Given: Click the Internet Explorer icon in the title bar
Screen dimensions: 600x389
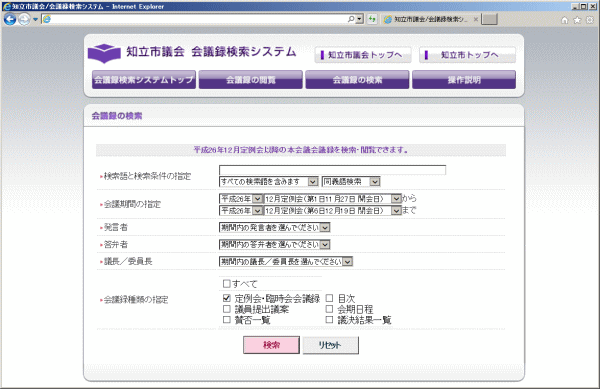Looking at the screenshot, I should tap(7, 6).
